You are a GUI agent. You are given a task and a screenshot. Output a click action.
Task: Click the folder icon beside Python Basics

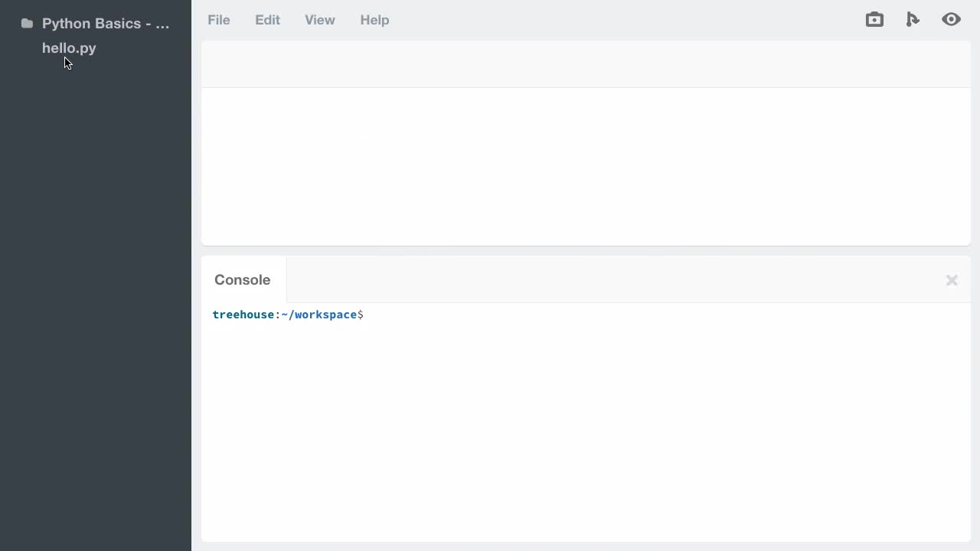pos(27,23)
